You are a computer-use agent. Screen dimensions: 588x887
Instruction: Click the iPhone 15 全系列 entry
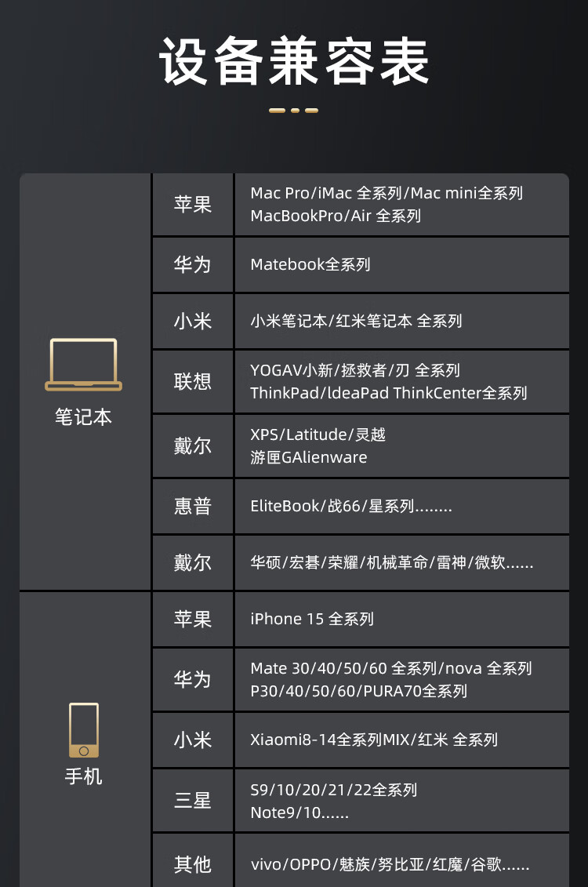click(x=312, y=619)
